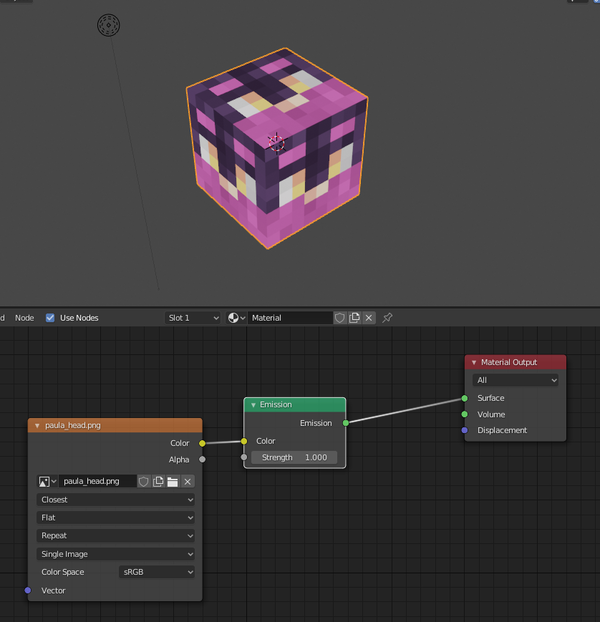This screenshot has width=600, height=622.
Task: Toggle the Use Nodes checkbox
Action: coord(50,318)
